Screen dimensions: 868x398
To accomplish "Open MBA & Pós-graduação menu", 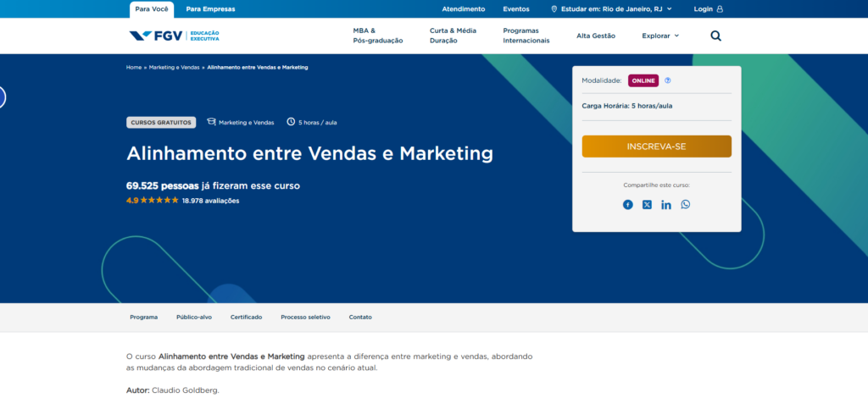I will point(378,36).
